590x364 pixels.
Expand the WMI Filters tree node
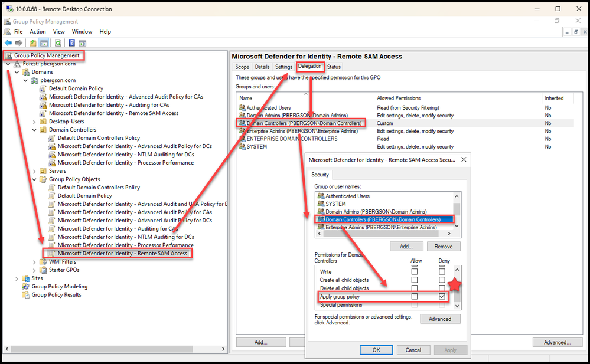[34, 262]
